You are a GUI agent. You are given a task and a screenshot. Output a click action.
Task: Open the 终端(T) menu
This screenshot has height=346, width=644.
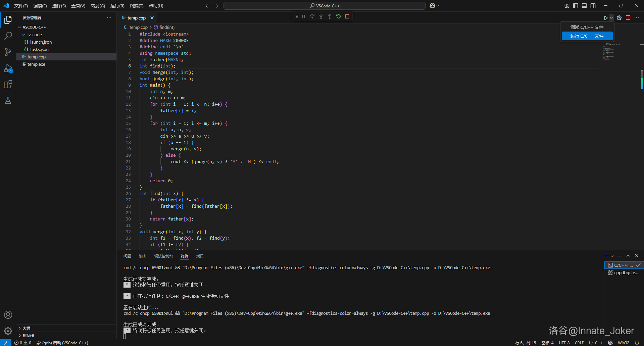(x=136, y=6)
